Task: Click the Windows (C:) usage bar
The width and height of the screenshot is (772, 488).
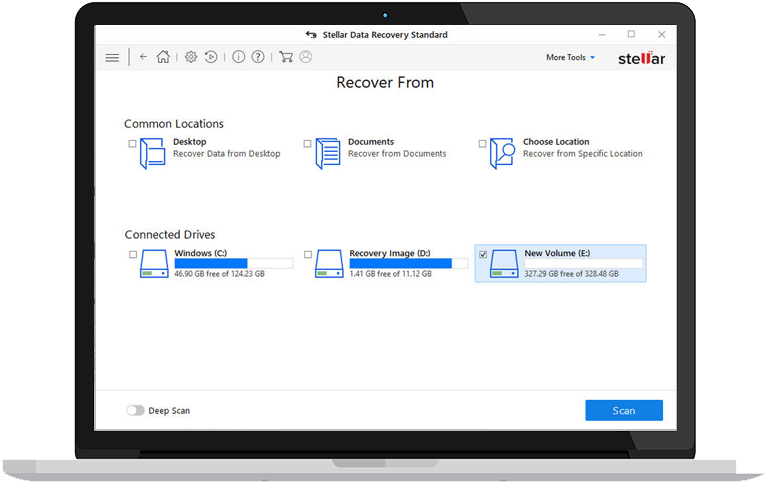Action: tap(234, 263)
